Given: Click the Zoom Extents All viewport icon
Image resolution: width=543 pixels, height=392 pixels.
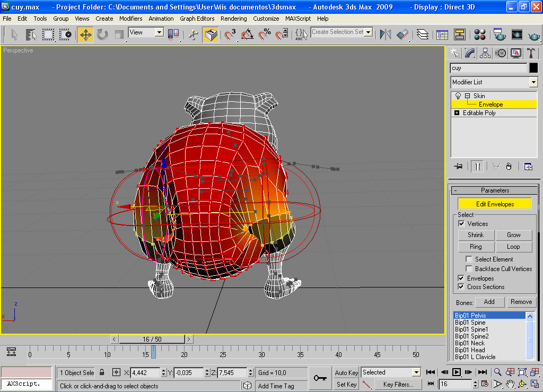Looking at the screenshot, I should (x=535, y=372).
